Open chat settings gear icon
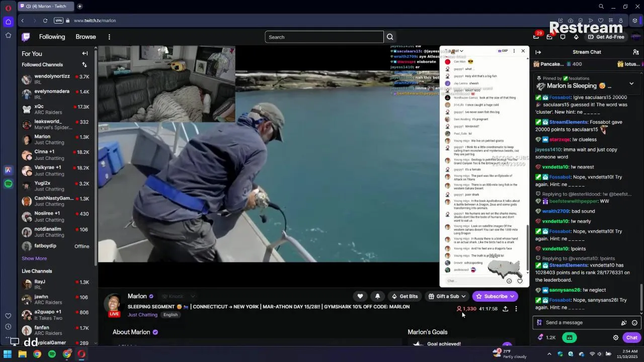644x362 pixels. point(615,338)
